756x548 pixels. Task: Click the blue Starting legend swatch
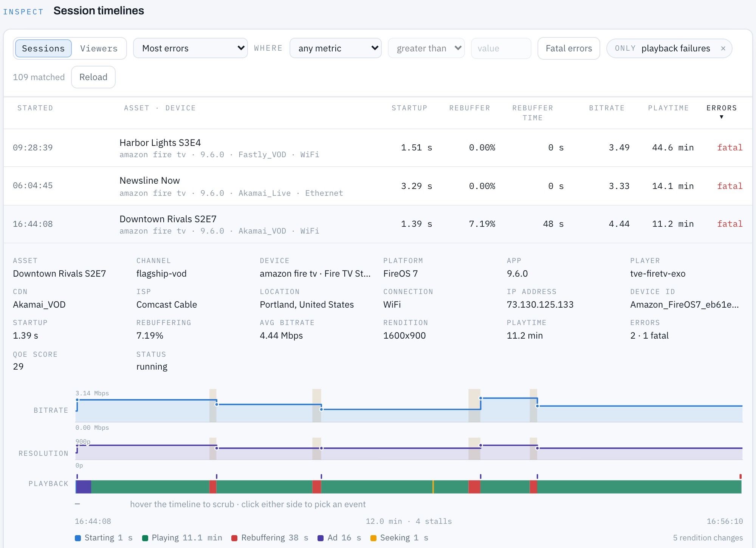point(78,538)
